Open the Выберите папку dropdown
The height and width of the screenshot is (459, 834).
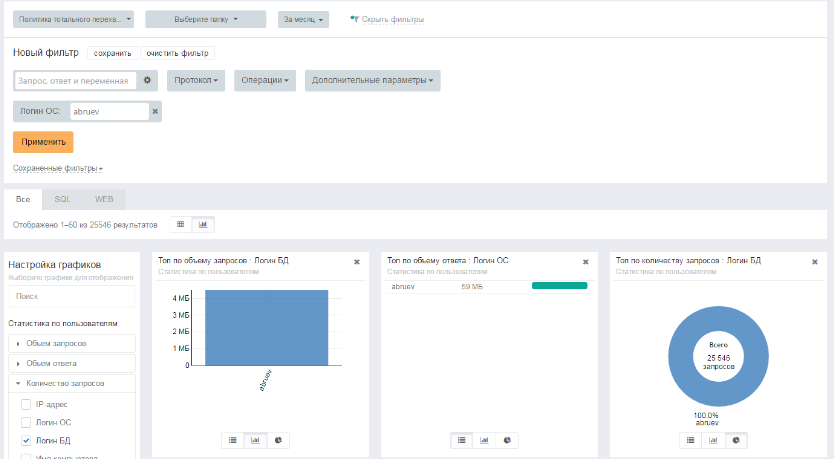tap(206, 19)
